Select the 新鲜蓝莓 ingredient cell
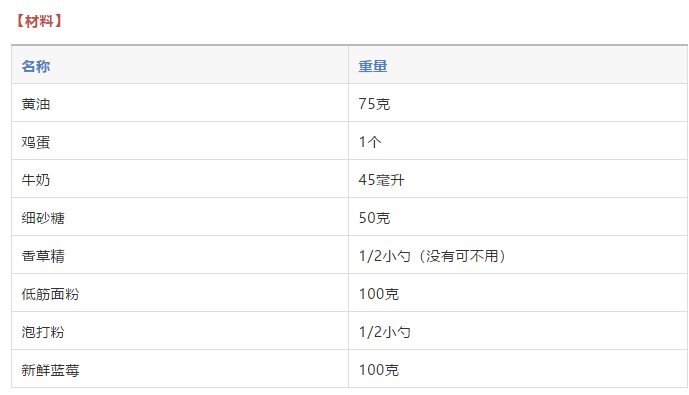Image resolution: width=689 pixels, height=395 pixels. tap(180, 370)
